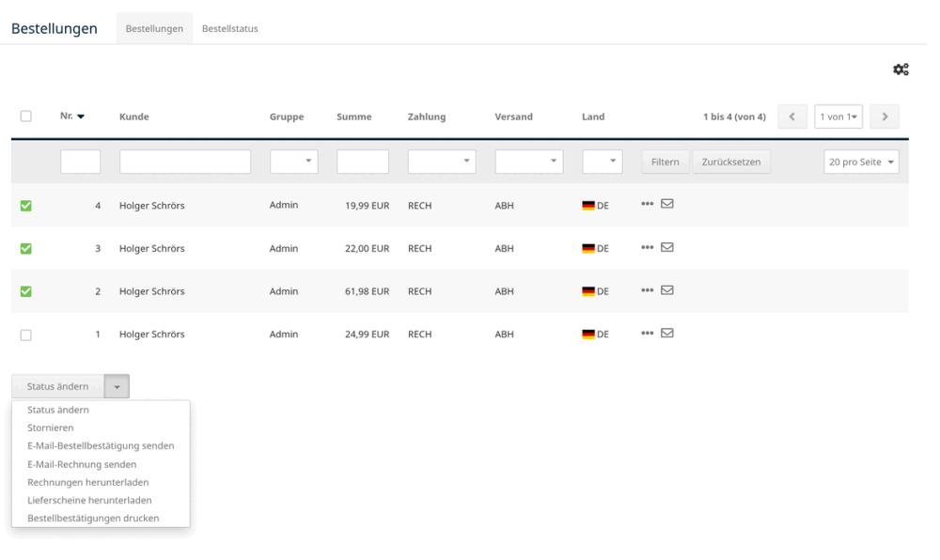Screen dimensions: 940x560
Task: Open more actions for order 2
Action: click(x=647, y=290)
